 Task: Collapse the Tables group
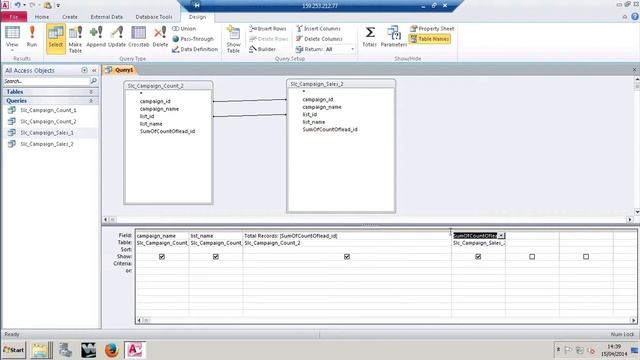click(91, 92)
